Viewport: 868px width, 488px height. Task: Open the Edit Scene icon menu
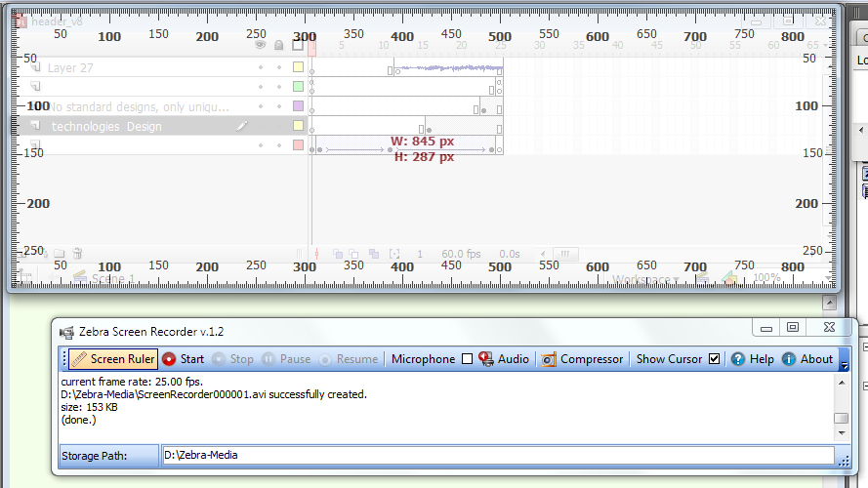(x=703, y=278)
